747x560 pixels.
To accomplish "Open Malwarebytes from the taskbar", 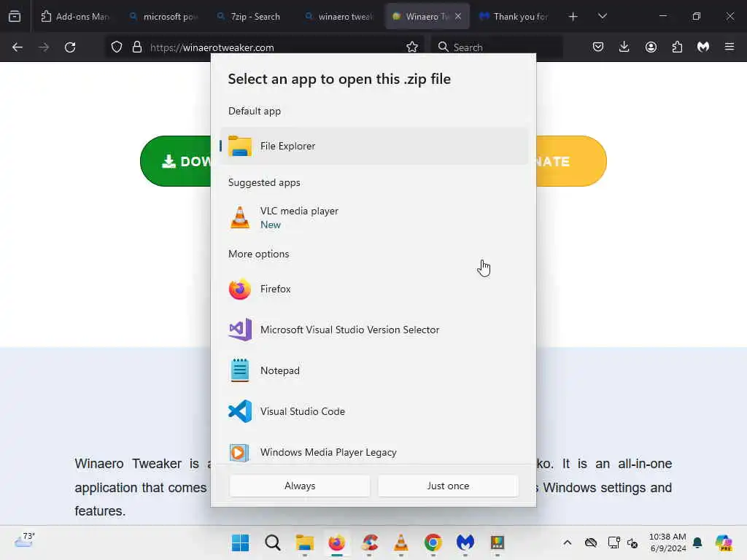I will click(x=465, y=542).
